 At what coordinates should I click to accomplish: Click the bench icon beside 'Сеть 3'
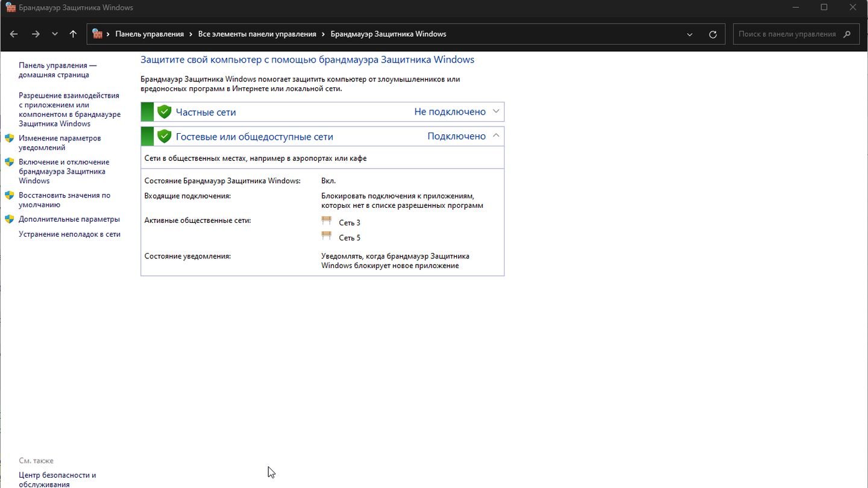pyautogui.click(x=327, y=221)
